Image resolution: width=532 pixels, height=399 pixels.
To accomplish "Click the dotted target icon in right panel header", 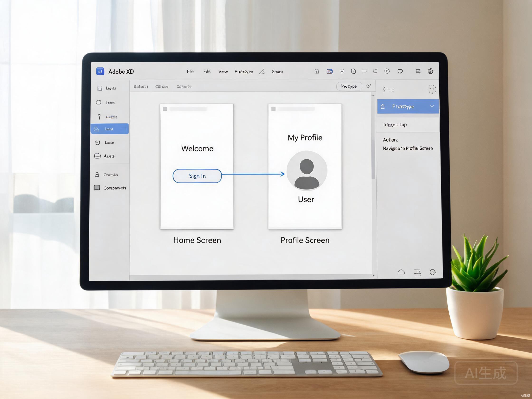I will click(x=432, y=90).
